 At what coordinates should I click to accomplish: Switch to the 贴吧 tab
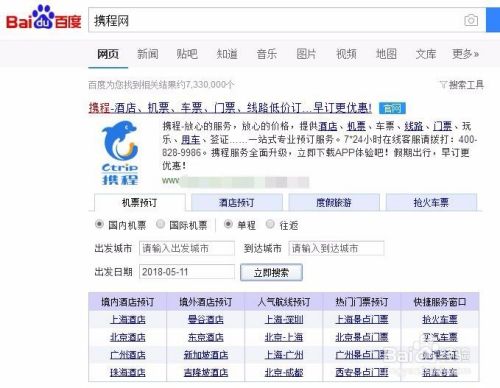point(187,54)
